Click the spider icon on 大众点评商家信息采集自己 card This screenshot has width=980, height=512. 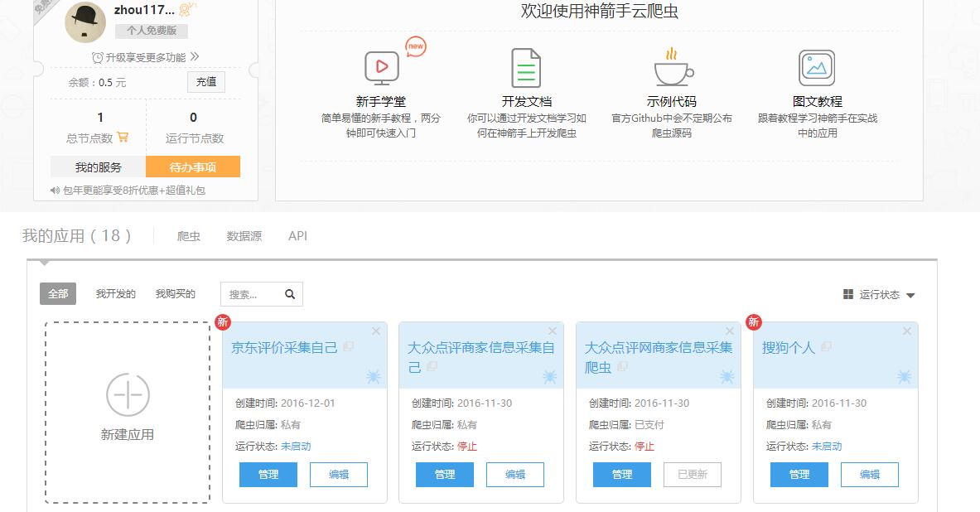coord(550,376)
